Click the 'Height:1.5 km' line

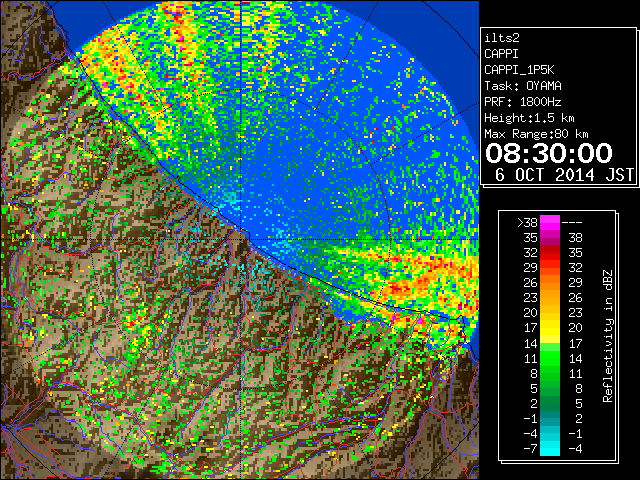[529, 118]
